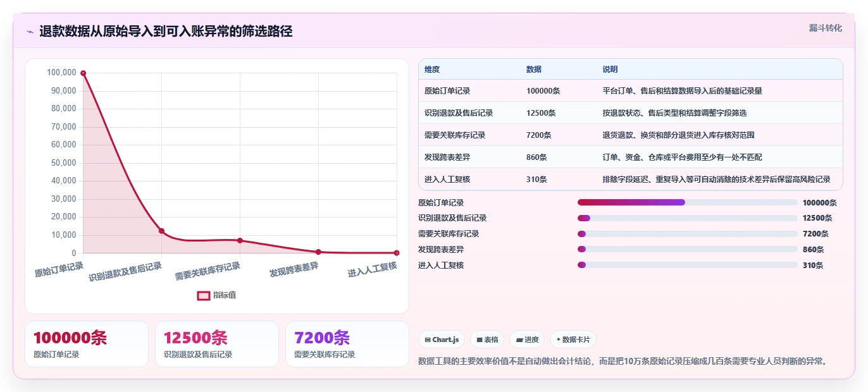Click the 识别退款及售后记录 progress bar
The width and height of the screenshot is (868, 392).
pos(687,218)
